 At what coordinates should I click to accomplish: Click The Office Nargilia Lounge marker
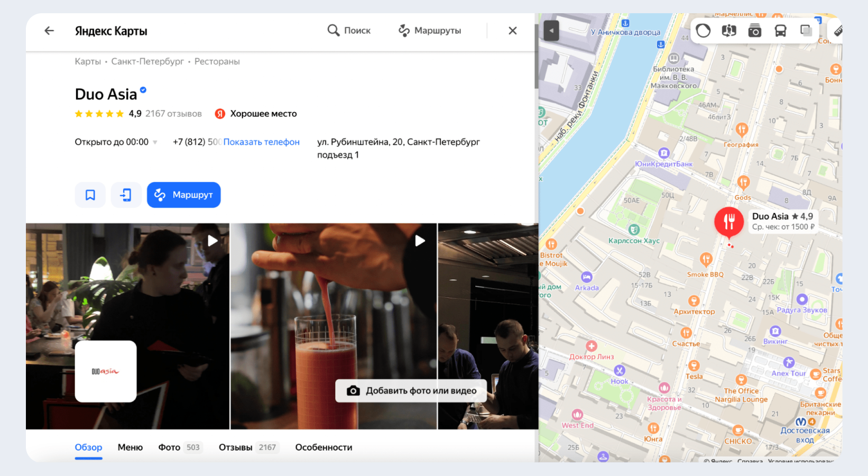click(x=741, y=380)
